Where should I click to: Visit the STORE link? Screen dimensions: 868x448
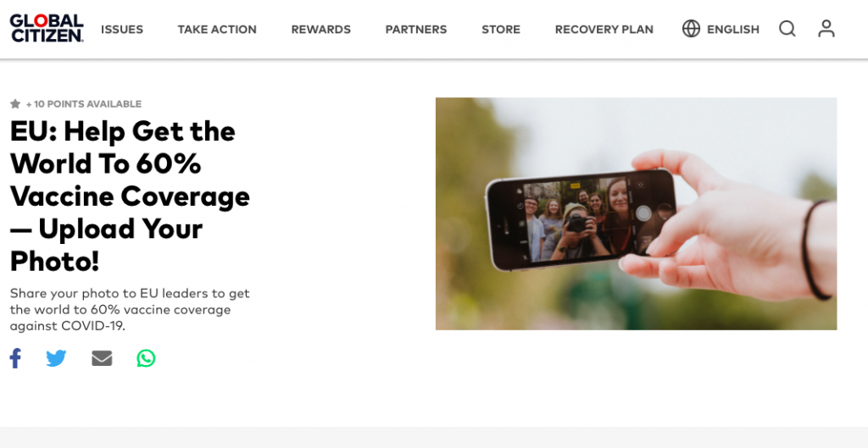(501, 30)
